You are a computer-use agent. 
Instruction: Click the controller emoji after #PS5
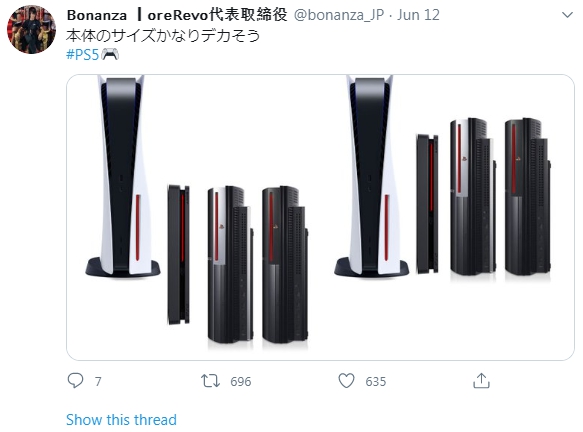click(x=110, y=55)
